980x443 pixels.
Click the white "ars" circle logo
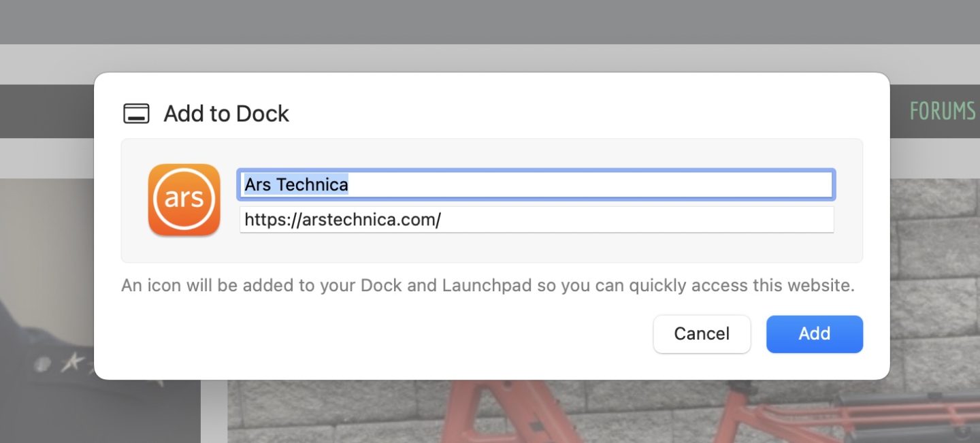tap(184, 198)
